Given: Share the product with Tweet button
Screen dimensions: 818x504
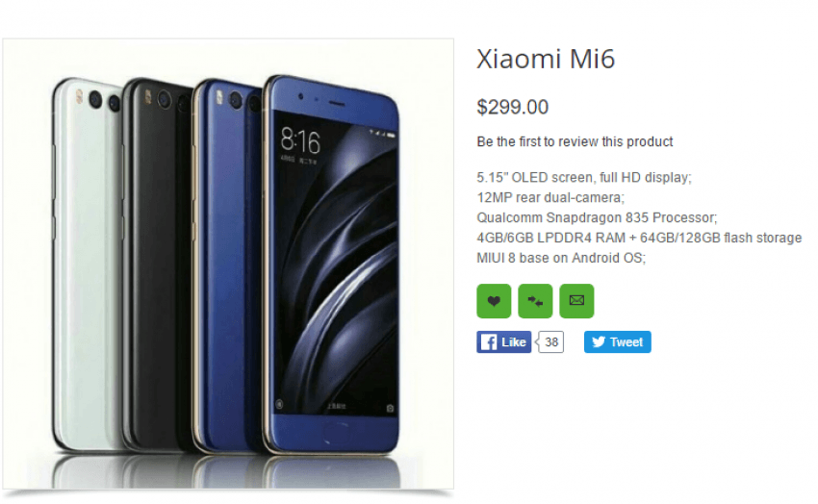Looking at the screenshot, I should tap(618, 341).
